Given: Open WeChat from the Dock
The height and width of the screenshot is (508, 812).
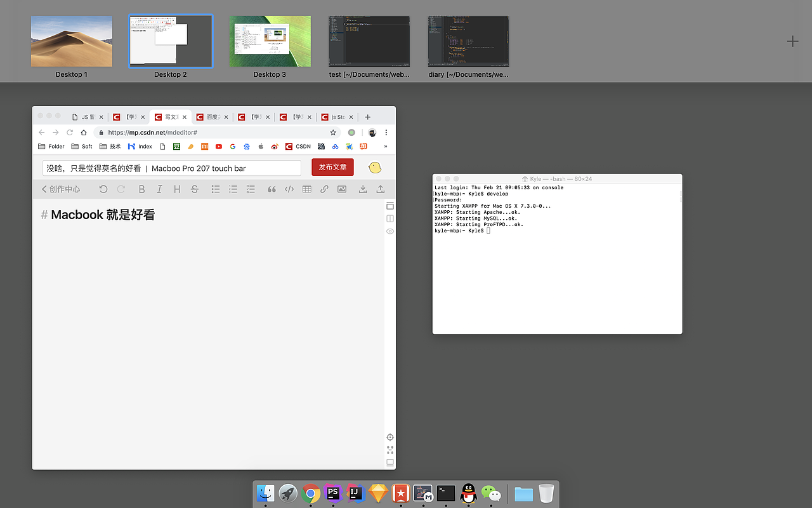Looking at the screenshot, I should click(491, 493).
